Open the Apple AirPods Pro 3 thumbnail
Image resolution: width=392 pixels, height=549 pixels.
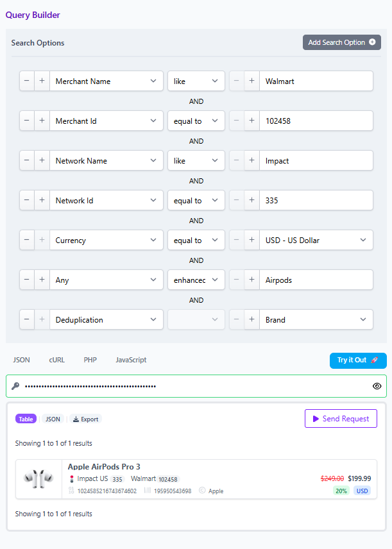[x=38, y=479]
